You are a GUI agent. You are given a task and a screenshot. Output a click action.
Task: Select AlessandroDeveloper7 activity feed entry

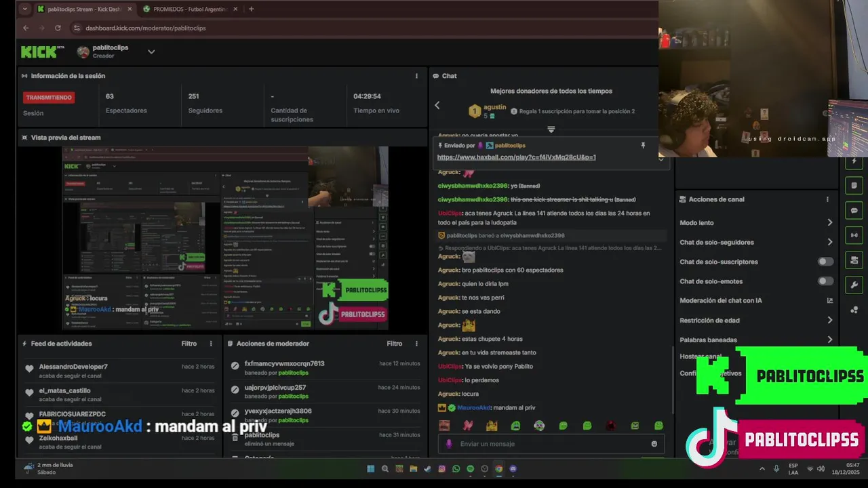pos(119,371)
